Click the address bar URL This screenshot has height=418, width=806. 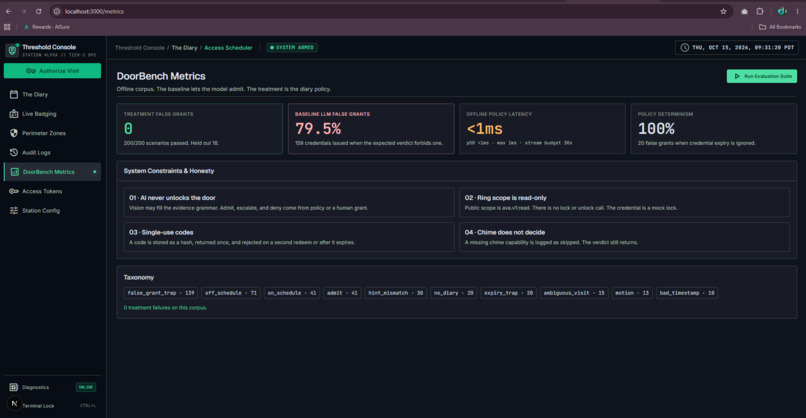coord(95,11)
